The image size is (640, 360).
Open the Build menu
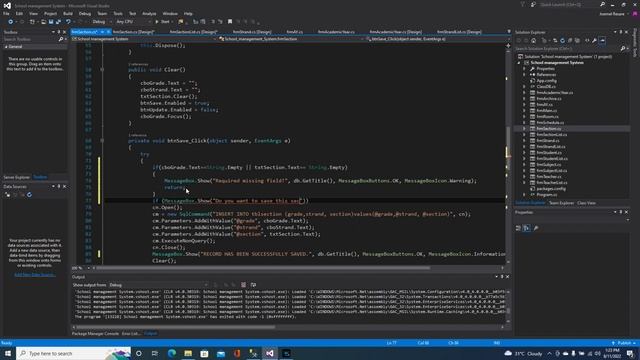click(x=68, y=13)
